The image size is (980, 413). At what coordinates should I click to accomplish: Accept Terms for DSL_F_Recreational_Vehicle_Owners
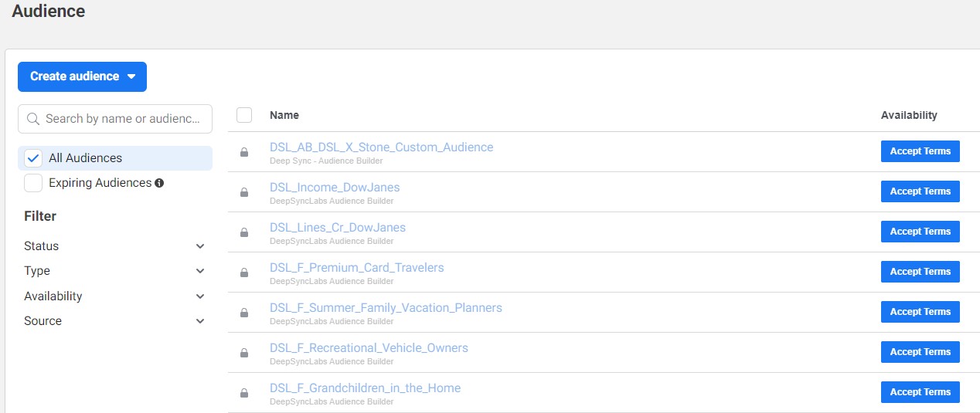[x=920, y=352]
